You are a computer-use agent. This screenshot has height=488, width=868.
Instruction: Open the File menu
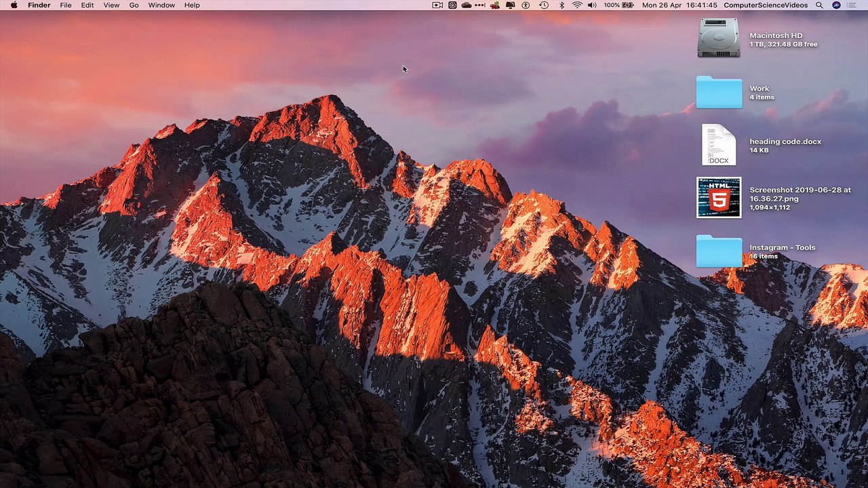pyautogui.click(x=66, y=5)
